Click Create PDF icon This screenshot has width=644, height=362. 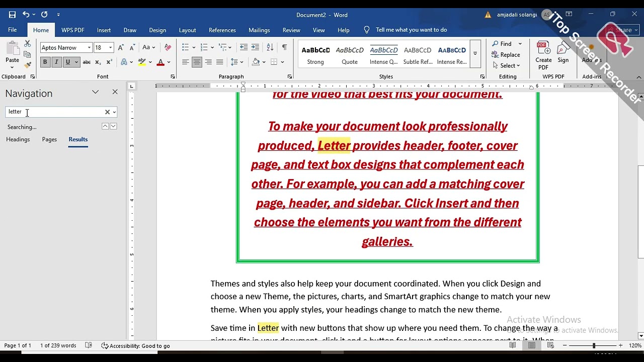click(543, 55)
